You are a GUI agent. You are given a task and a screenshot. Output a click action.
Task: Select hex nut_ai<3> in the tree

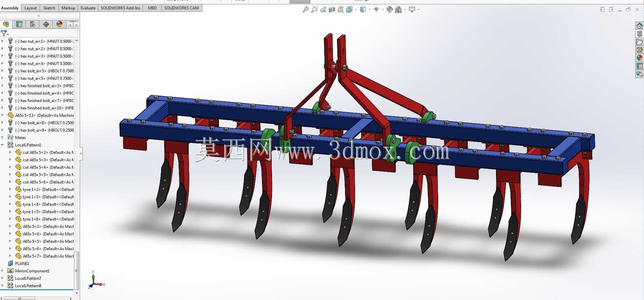(x=44, y=56)
